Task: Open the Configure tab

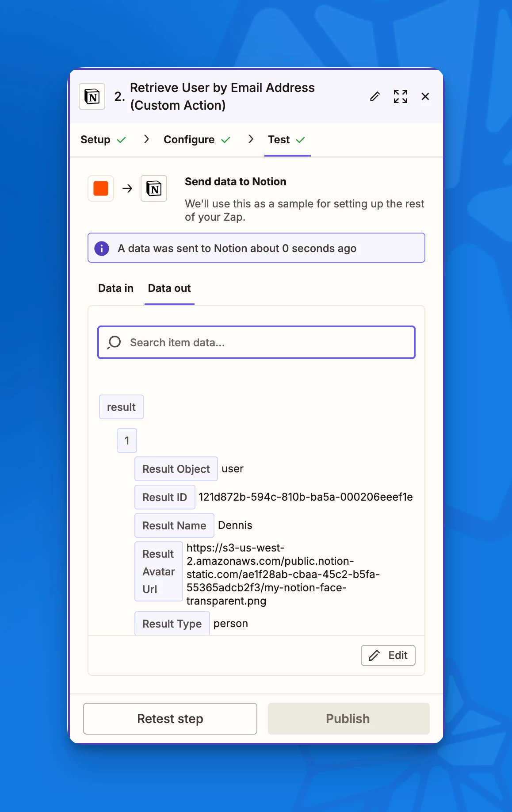Action: 197,140
